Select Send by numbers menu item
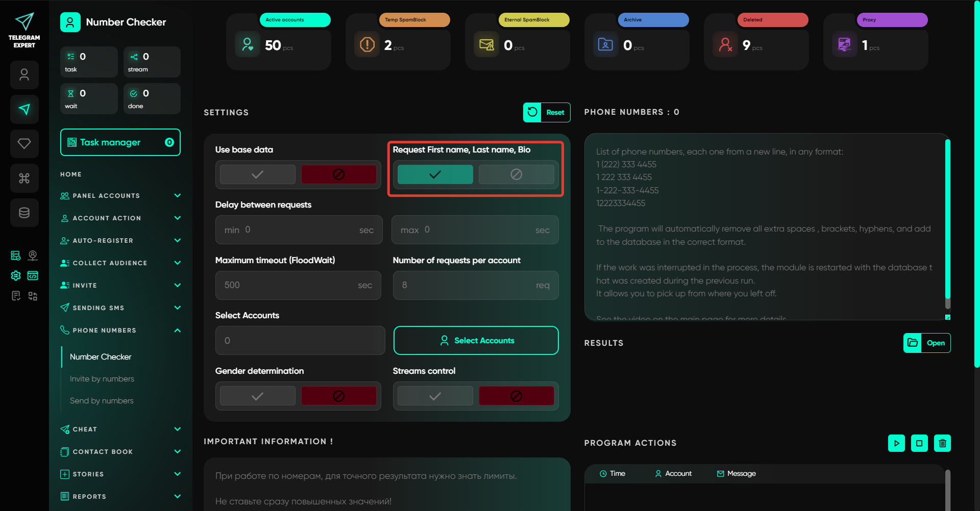 102,401
